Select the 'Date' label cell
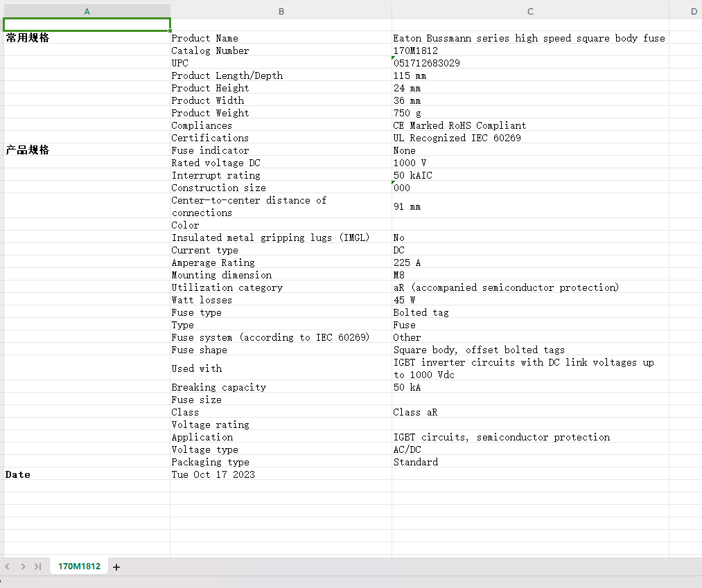This screenshot has width=702, height=588. tap(87, 474)
